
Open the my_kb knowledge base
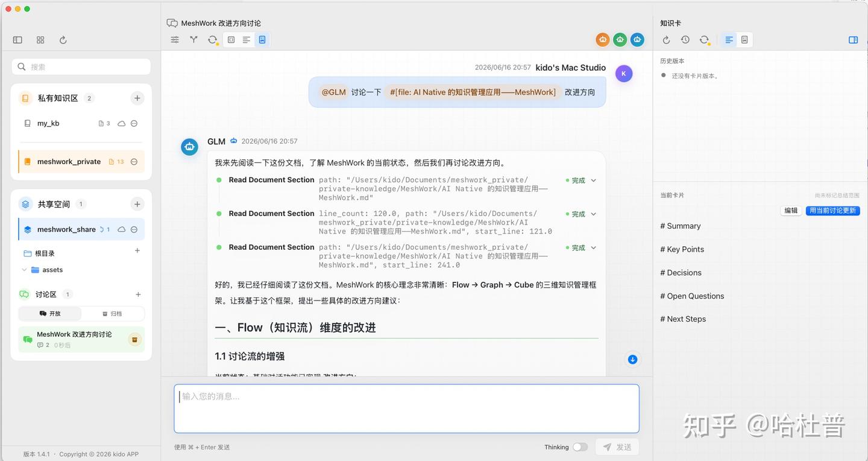(48, 123)
